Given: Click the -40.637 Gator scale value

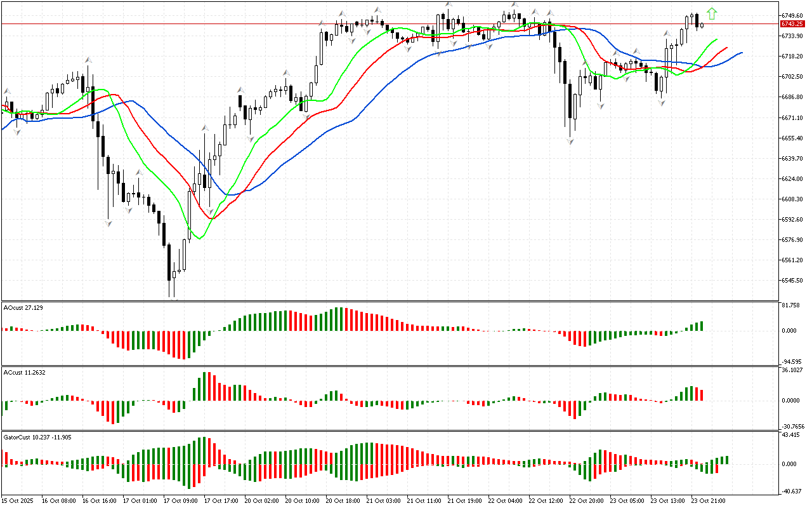Looking at the screenshot, I should pos(790,491).
